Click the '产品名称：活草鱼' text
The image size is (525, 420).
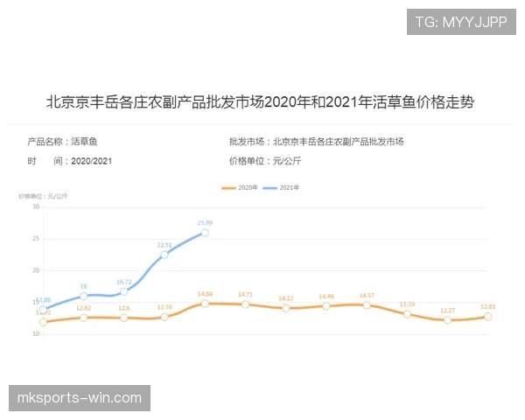click(x=62, y=142)
